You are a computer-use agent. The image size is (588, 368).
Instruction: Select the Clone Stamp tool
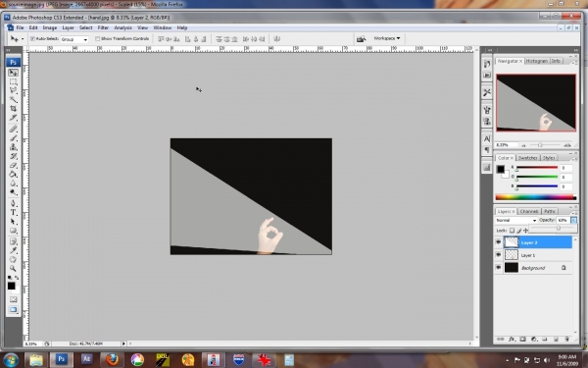pyautogui.click(x=13, y=147)
